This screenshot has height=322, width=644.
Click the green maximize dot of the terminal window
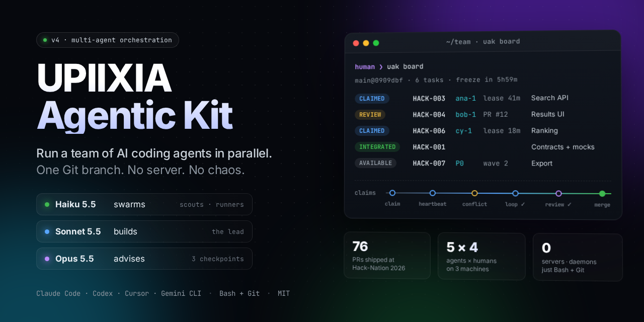click(376, 43)
